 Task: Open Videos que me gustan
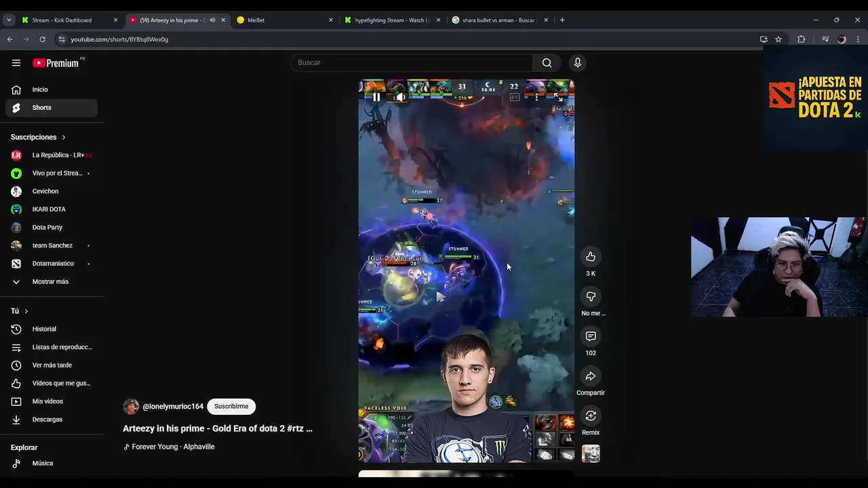(52, 383)
